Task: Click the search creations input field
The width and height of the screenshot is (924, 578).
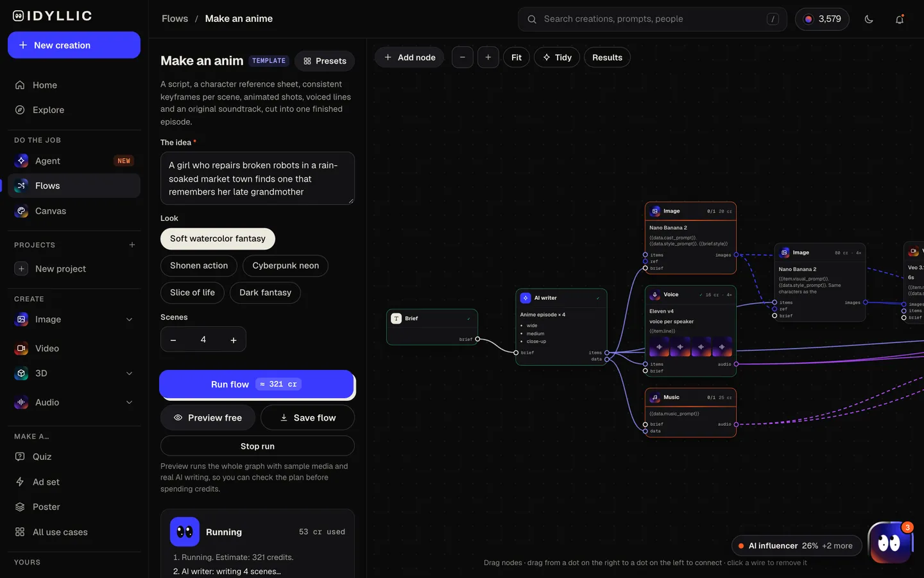Action: [653, 19]
